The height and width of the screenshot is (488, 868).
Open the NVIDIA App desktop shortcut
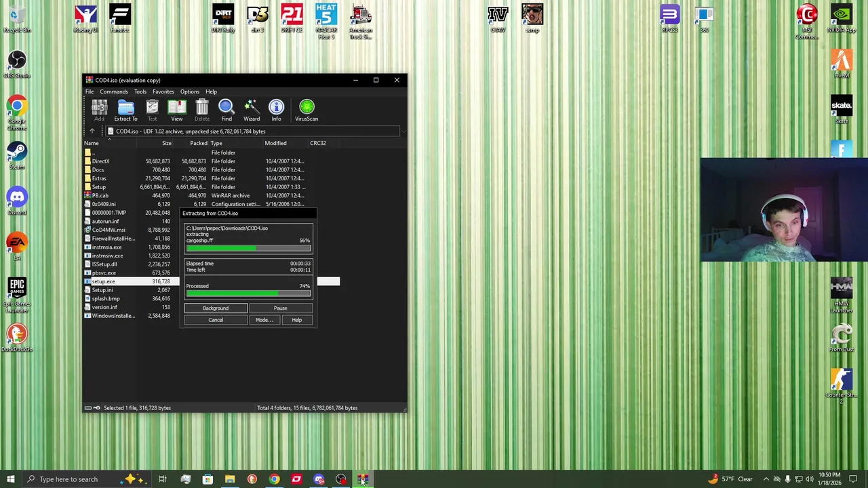(x=842, y=19)
